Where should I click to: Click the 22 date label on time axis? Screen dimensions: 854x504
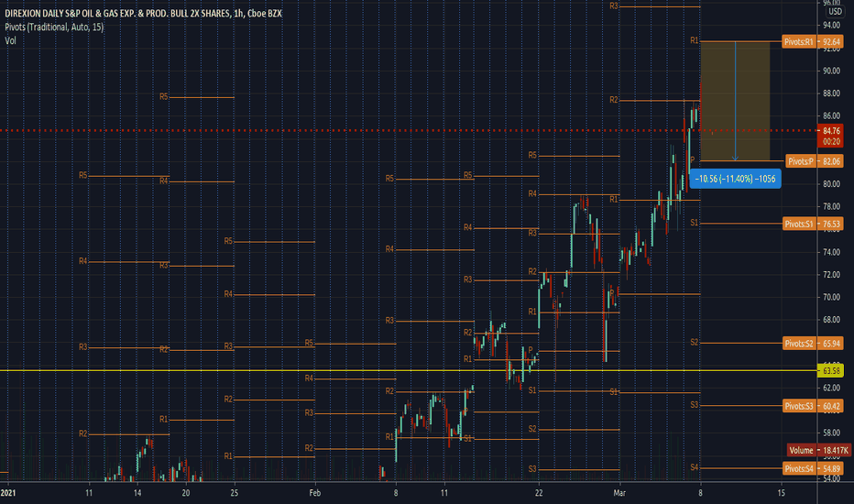539,493
